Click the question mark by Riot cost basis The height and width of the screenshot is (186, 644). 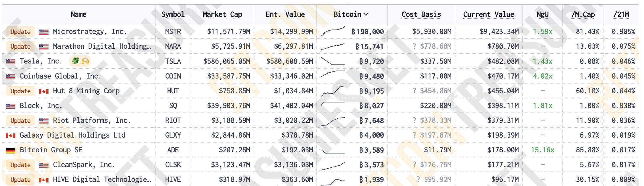point(414,120)
